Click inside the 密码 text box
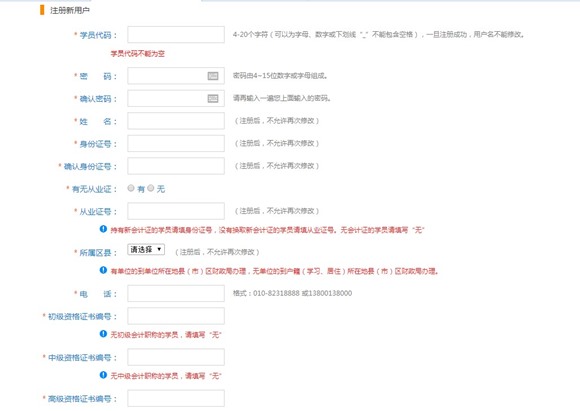 coord(176,76)
